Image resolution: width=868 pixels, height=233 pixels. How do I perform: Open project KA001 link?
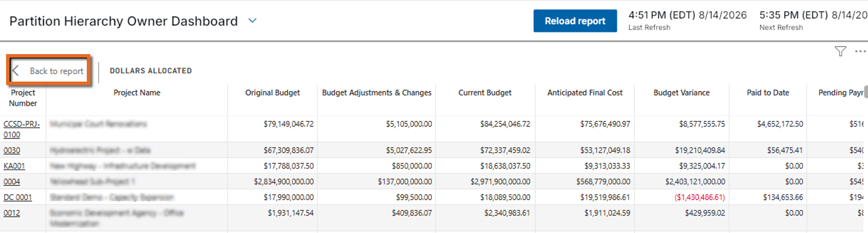pos(14,166)
